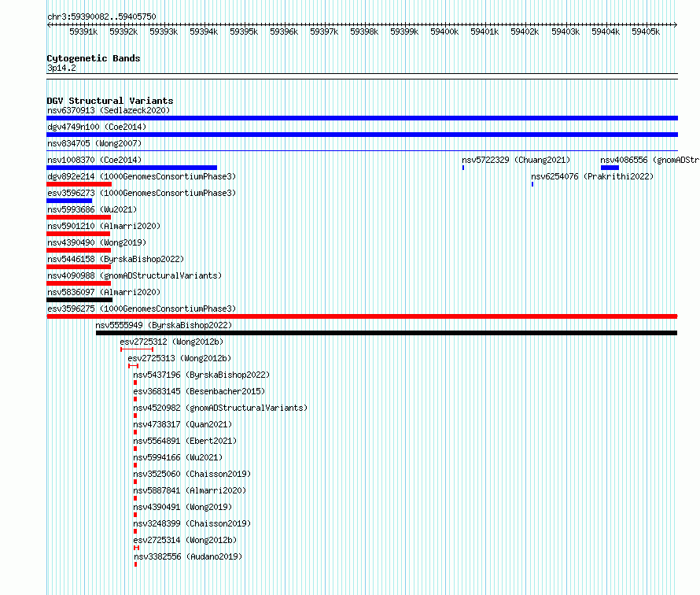Image resolution: width=700 pixels, height=595 pixels.
Task: Select the red bar under nsv4390490
Action: (79, 250)
